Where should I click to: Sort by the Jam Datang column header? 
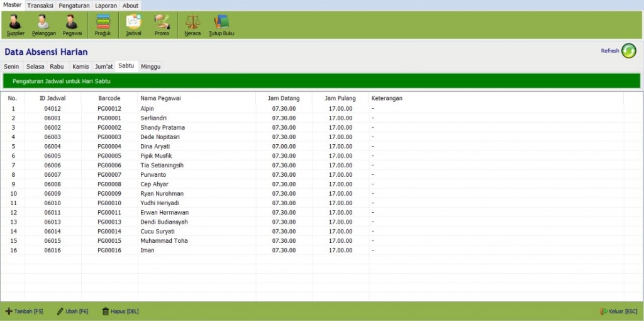tap(284, 98)
